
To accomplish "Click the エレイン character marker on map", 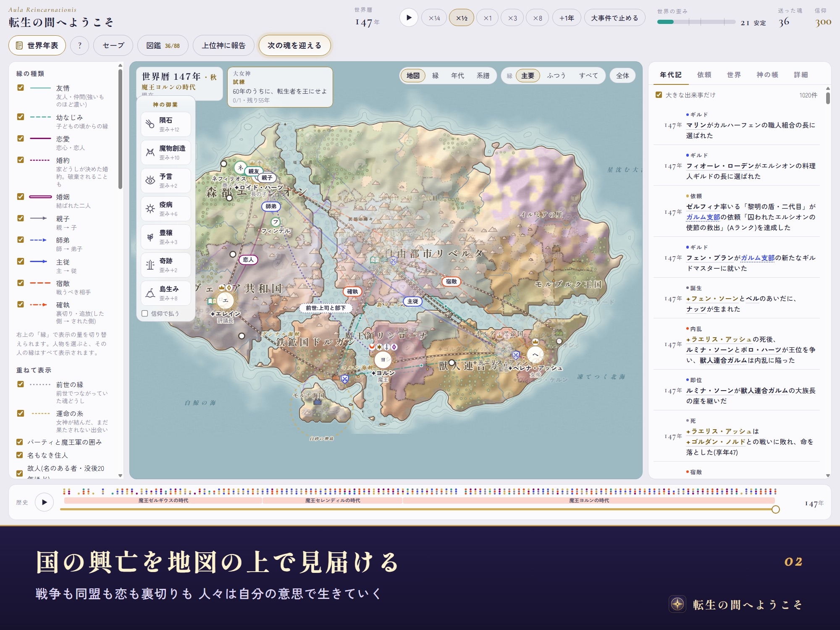I will 226,300.
